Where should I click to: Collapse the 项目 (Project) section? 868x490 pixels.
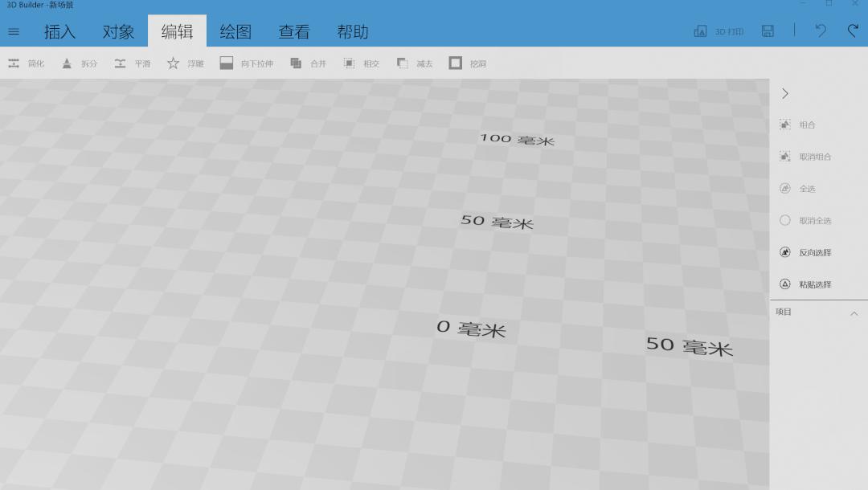click(x=854, y=312)
